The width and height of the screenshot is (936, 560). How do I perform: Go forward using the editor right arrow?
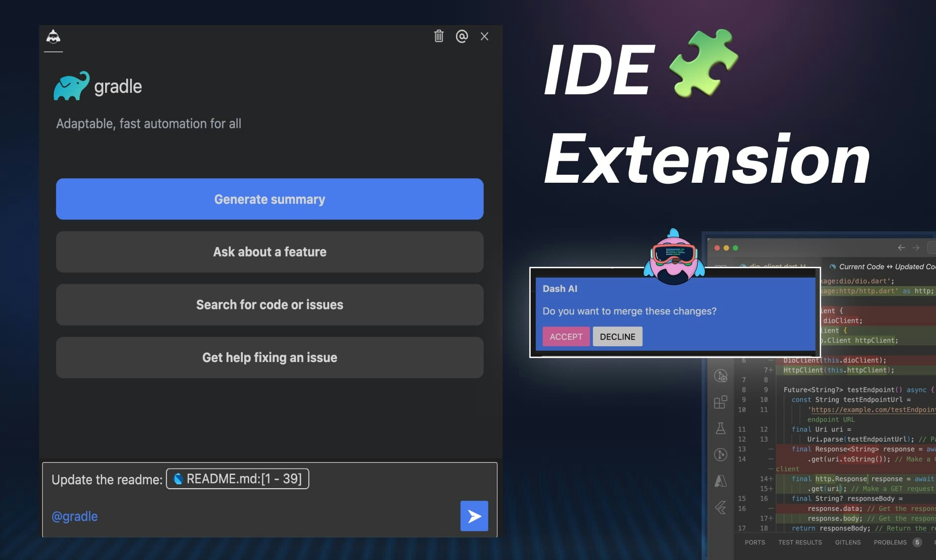[916, 248]
